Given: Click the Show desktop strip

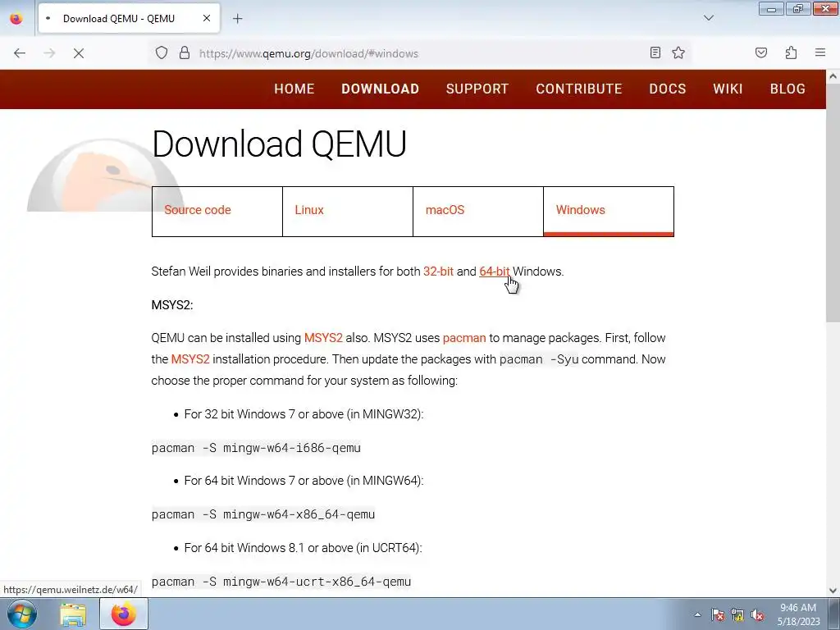Looking at the screenshot, I should click(834, 614).
